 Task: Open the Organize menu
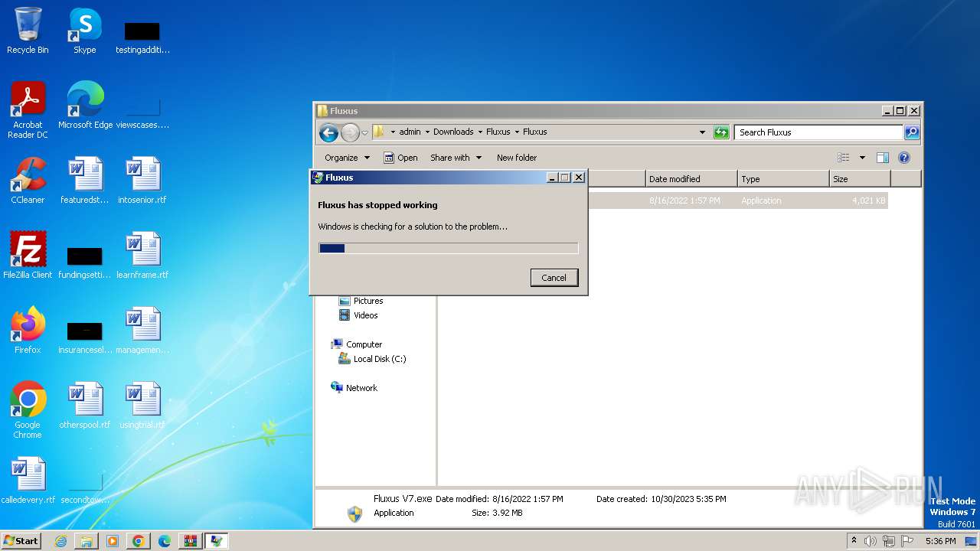pyautogui.click(x=347, y=158)
